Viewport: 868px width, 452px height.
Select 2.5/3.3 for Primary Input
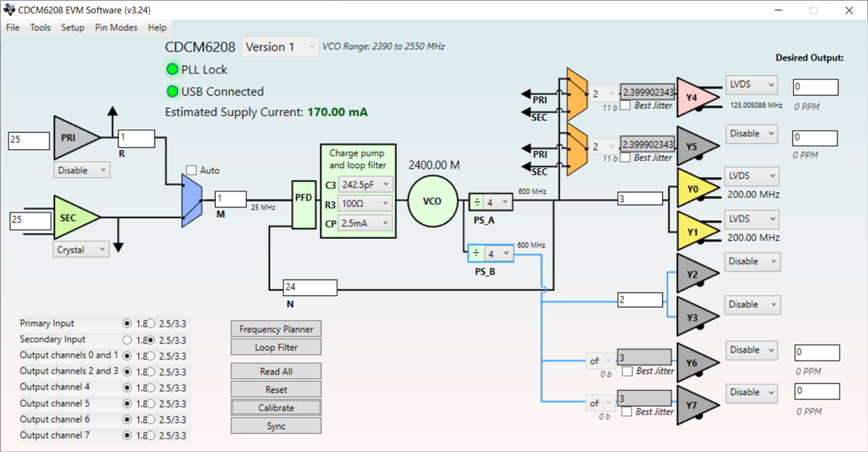click(150, 323)
